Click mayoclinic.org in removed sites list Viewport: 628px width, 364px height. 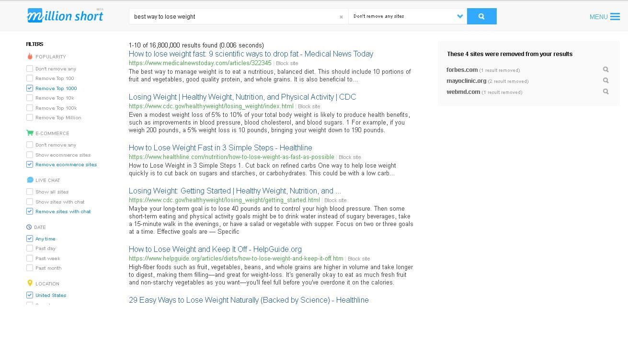click(466, 81)
